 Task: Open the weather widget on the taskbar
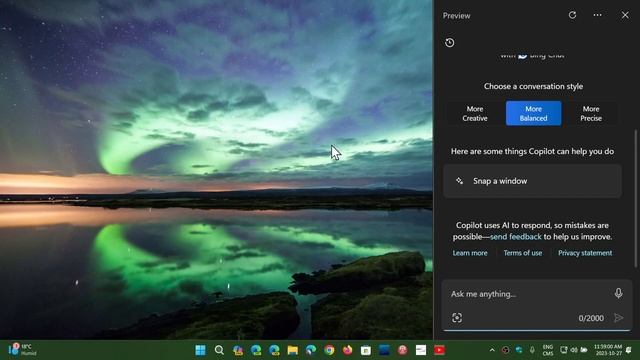point(22,350)
